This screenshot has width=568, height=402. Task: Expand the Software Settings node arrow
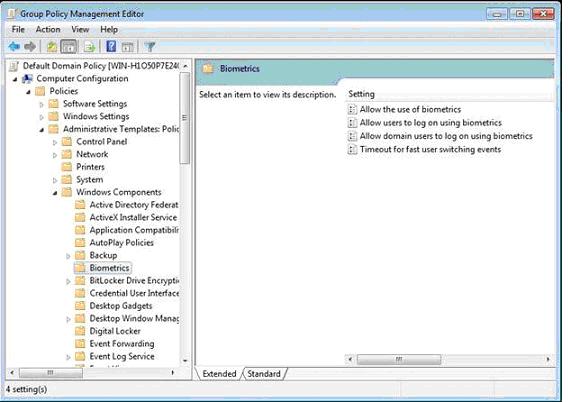tap(42, 105)
